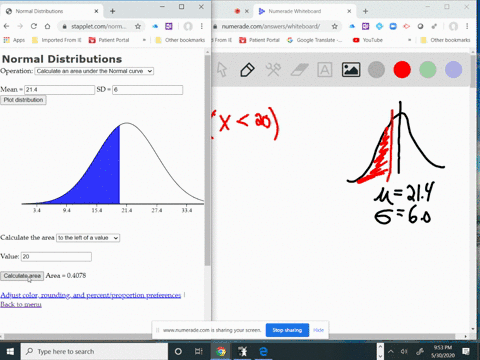Go to home page in stapplet window

pyautogui.click(x=48, y=26)
